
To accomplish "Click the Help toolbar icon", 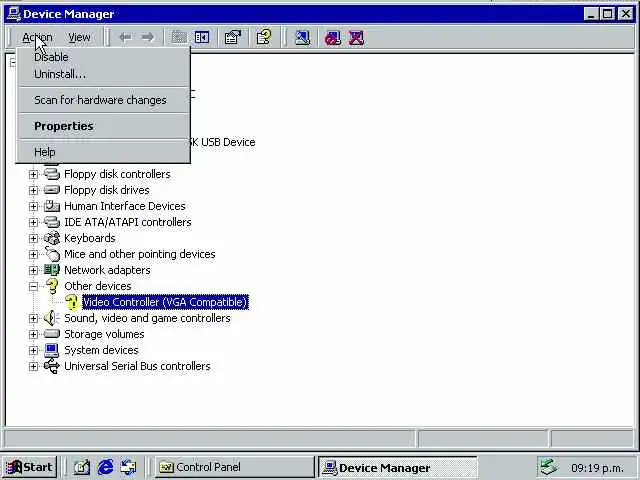I will coord(264,37).
